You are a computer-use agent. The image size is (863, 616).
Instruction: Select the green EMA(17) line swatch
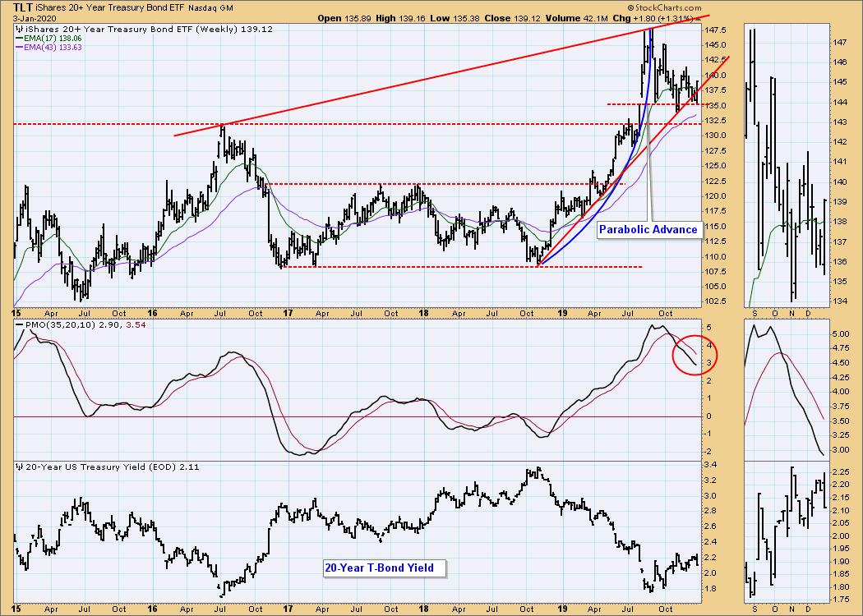click(x=20, y=39)
